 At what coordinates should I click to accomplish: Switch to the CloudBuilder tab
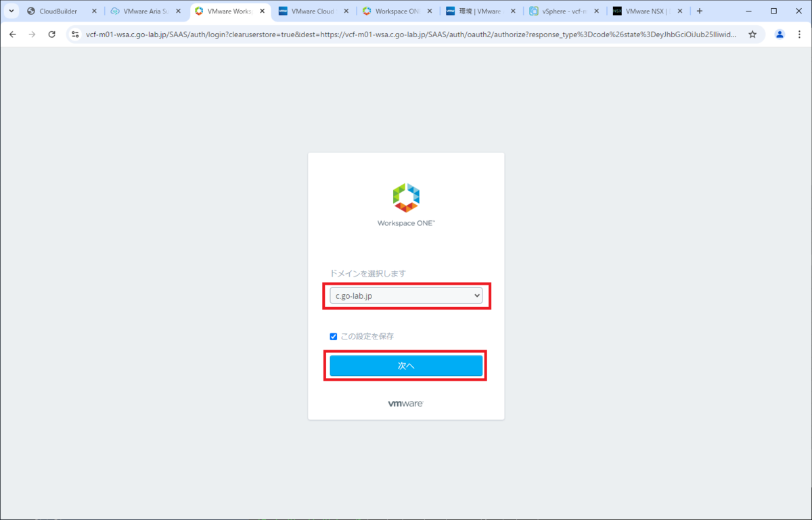tap(62, 11)
